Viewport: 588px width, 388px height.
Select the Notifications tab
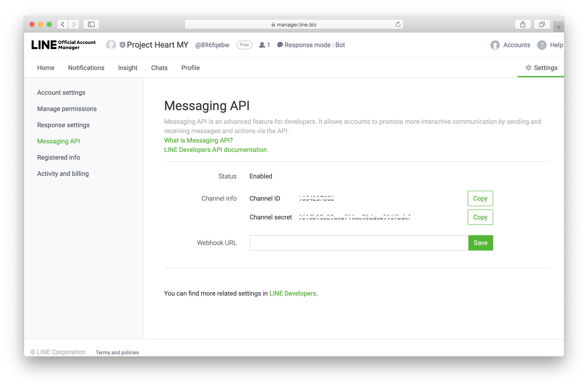pyautogui.click(x=86, y=68)
